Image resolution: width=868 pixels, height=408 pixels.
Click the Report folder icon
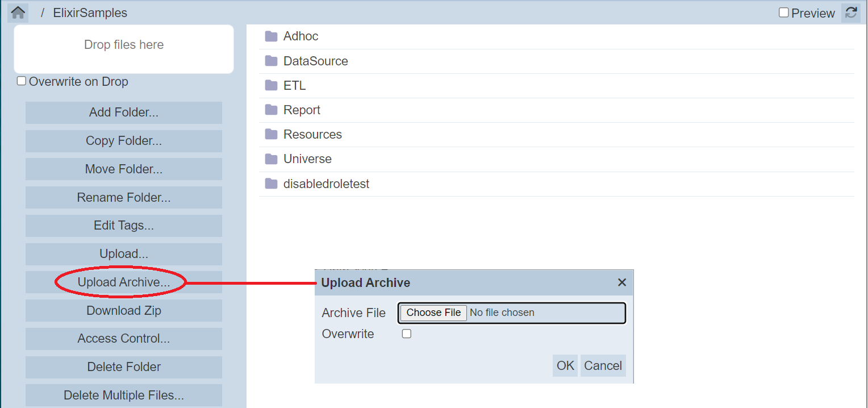pyautogui.click(x=271, y=110)
